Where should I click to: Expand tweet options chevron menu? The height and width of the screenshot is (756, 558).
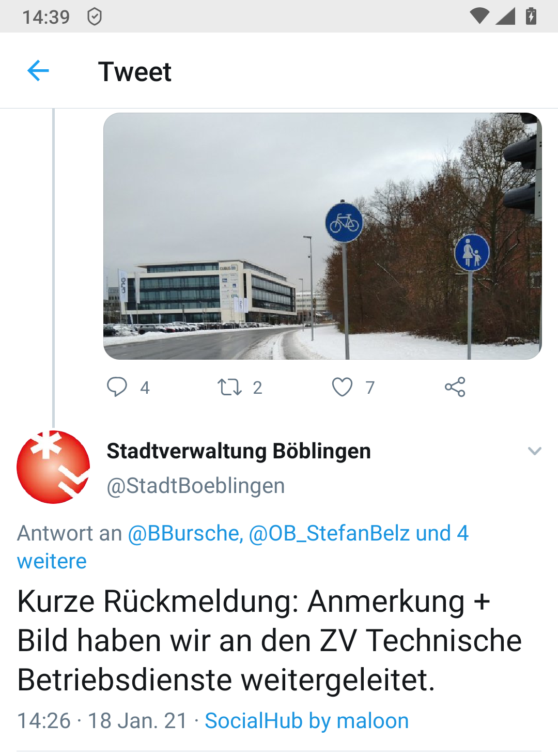(x=535, y=451)
